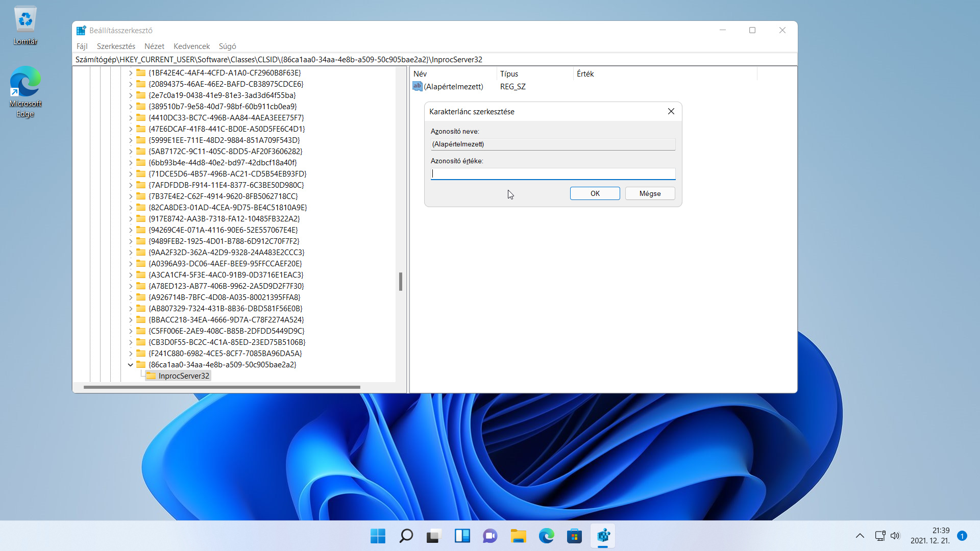Image resolution: width=980 pixels, height=551 pixels.
Task: Show hidden system tray icons
Action: (x=860, y=536)
